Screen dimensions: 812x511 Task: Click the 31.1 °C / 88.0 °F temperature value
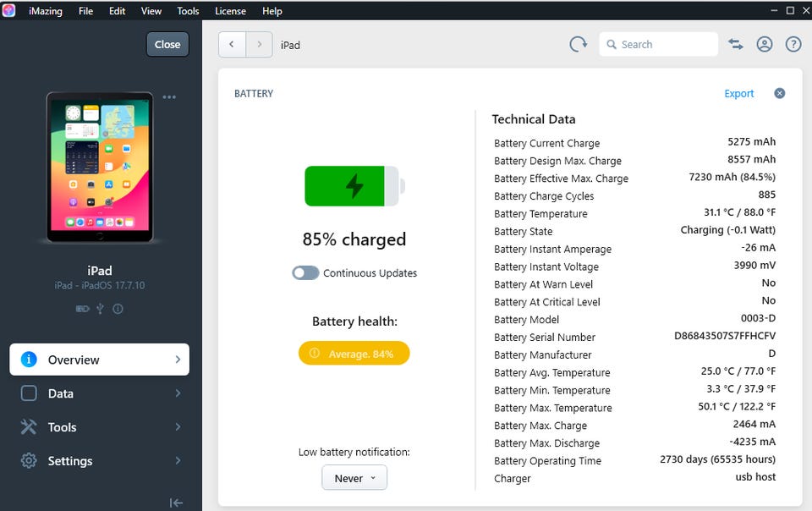(739, 212)
